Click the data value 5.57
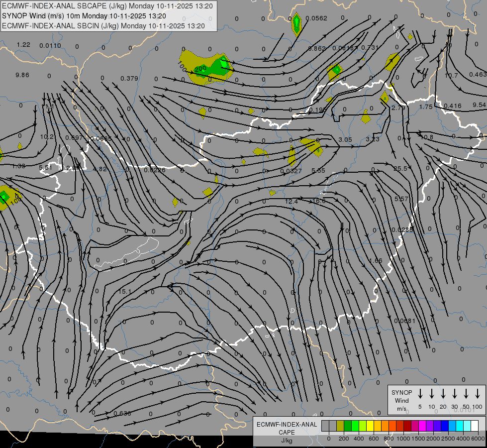487x448 pixels. pyautogui.click(x=401, y=199)
